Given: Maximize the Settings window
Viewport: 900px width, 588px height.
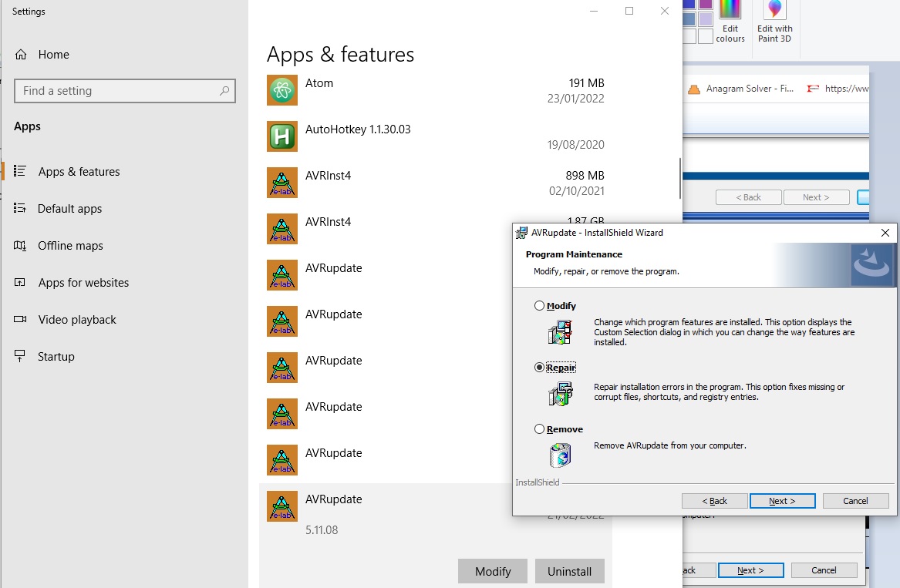Looking at the screenshot, I should point(629,11).
